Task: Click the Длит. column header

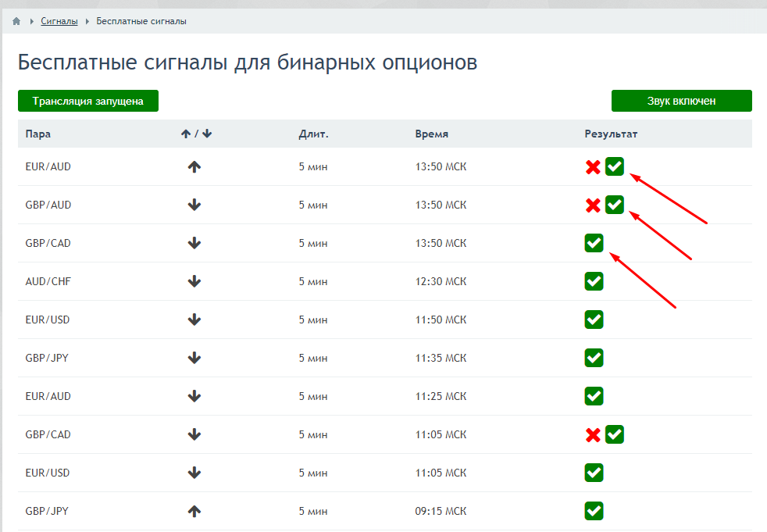Action: pyautogui.click(x=313, y=134)
